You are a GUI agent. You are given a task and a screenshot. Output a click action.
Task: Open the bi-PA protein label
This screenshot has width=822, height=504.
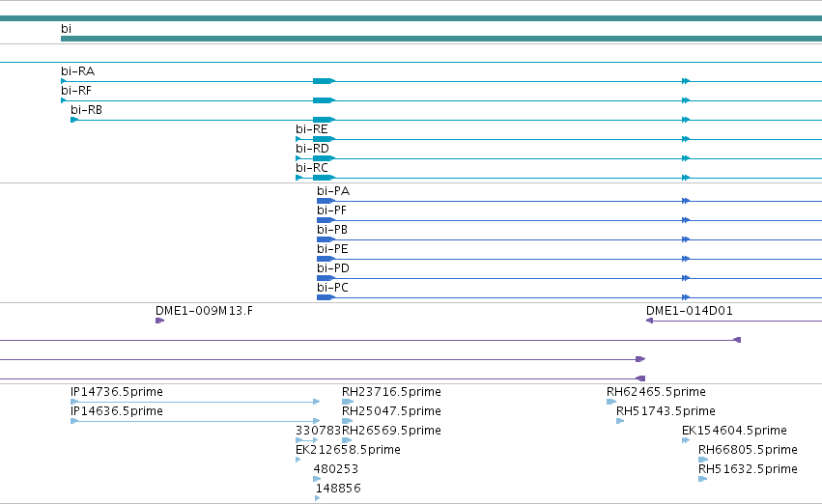tap(333, 191)
